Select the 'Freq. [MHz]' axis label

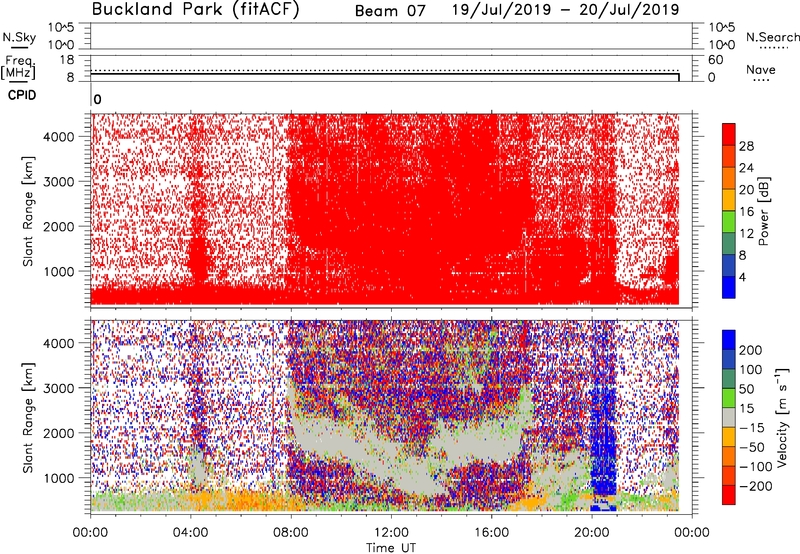[19, 67]
